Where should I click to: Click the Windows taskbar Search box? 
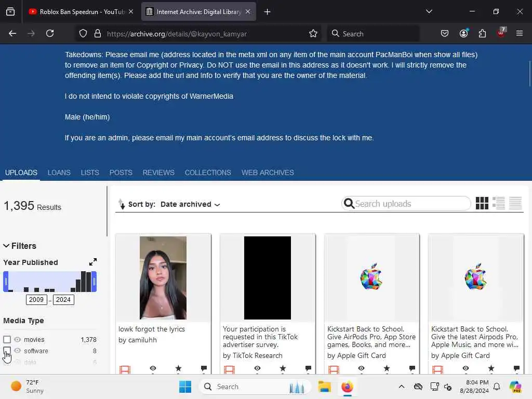(255, 387)
